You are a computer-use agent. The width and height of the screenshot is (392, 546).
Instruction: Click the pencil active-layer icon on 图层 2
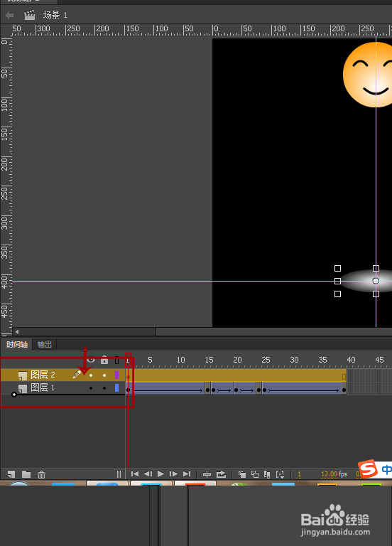click(x=77, y=375)
